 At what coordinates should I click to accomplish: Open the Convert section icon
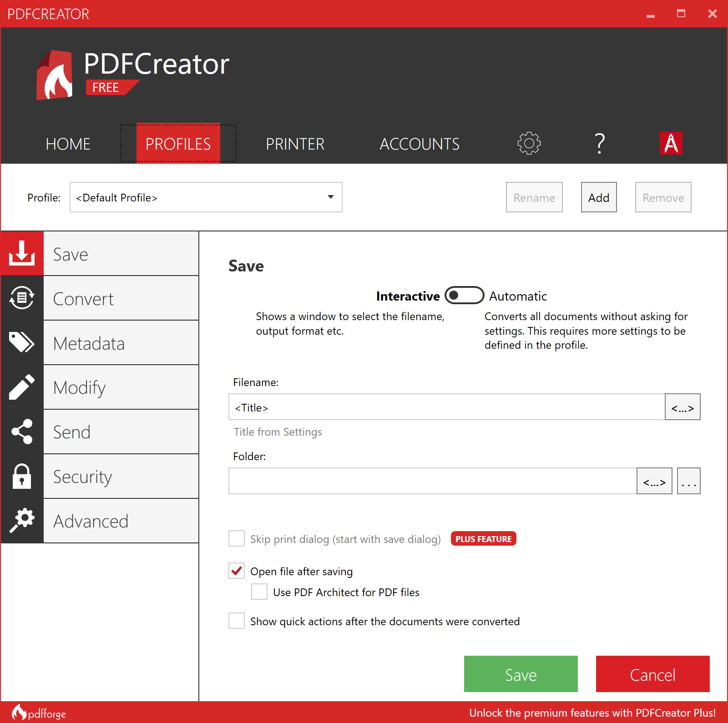pos(22,298)
